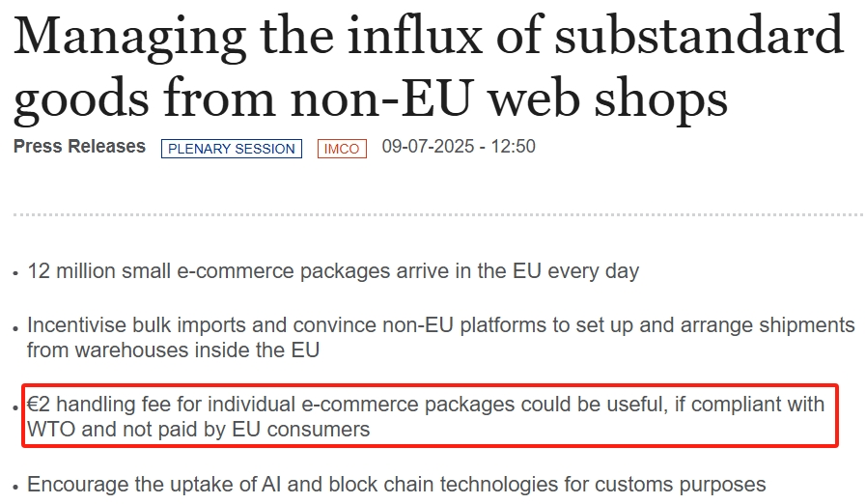Click the 09-07-2025 publication date

(x=430, y=147)
